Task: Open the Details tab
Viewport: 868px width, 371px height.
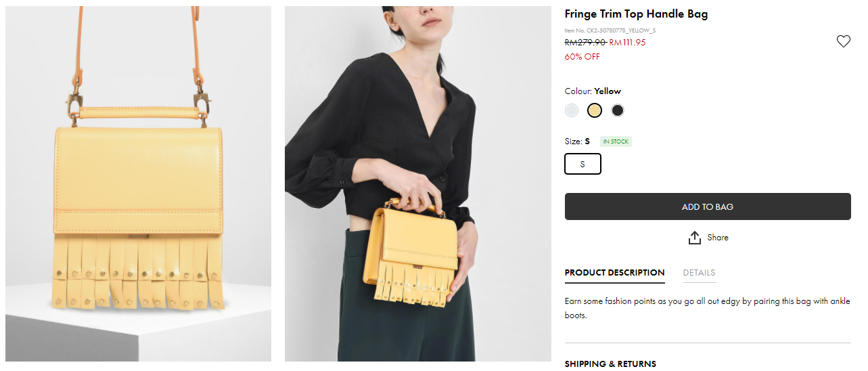Action: tap(699, 273)
